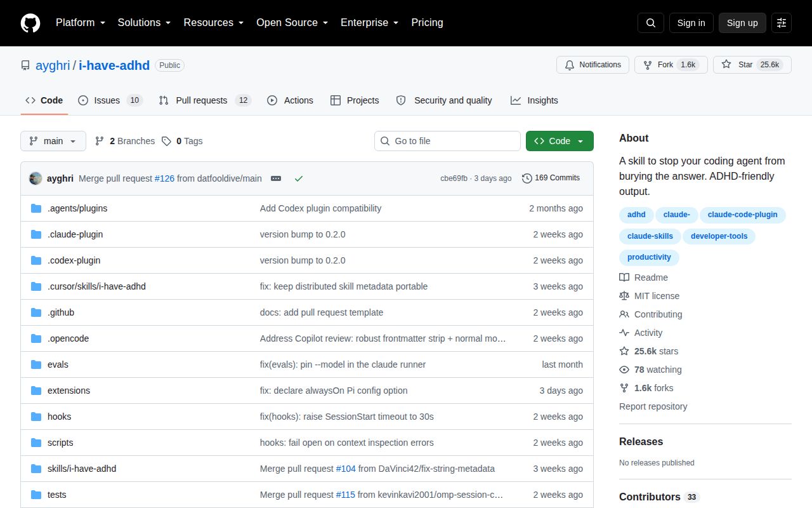
Task: Expand the green Code button dropdown
Action: pyautogui.click(x=560, y=141)
